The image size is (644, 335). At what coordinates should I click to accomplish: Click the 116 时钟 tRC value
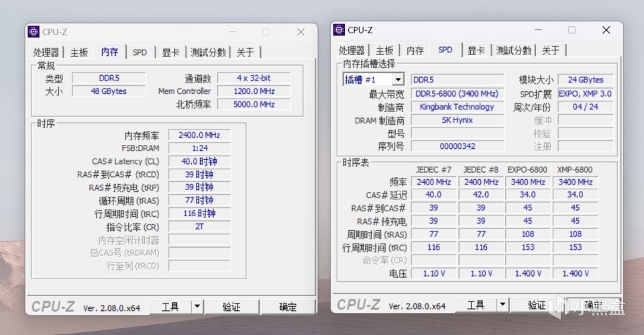pyautogui.click(x=199, y=213)
